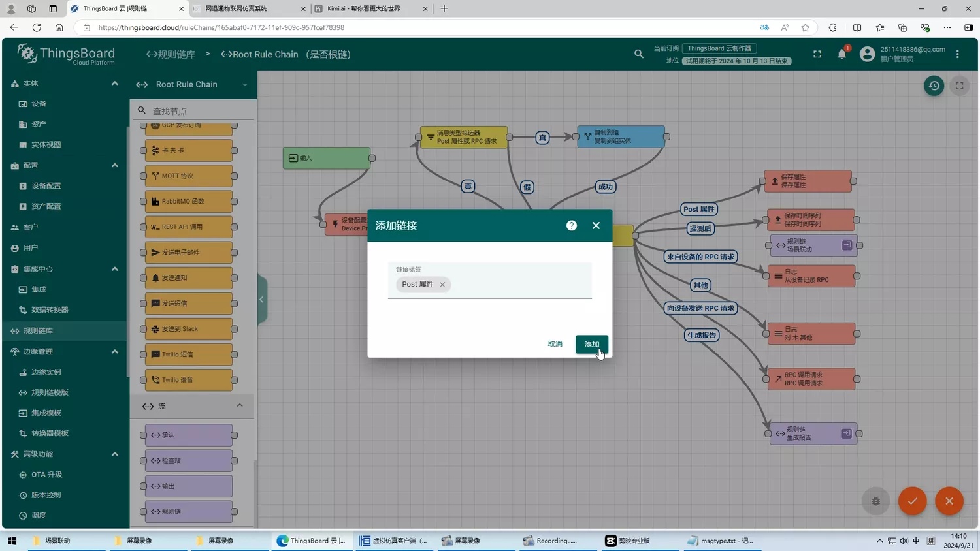The height and width of the screenshot is (551, 980).
Task: Open version history icon on canvas
Action: [934, 86]
